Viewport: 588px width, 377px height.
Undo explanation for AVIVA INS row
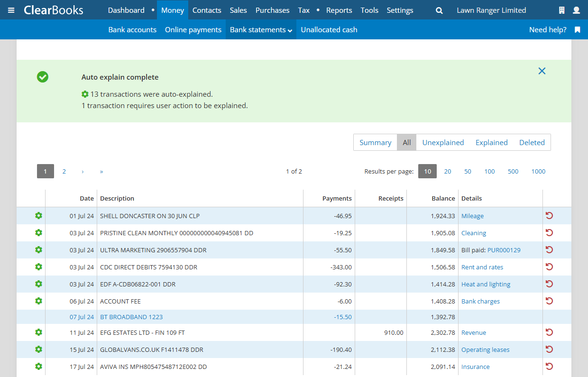(x=549, y=367)
